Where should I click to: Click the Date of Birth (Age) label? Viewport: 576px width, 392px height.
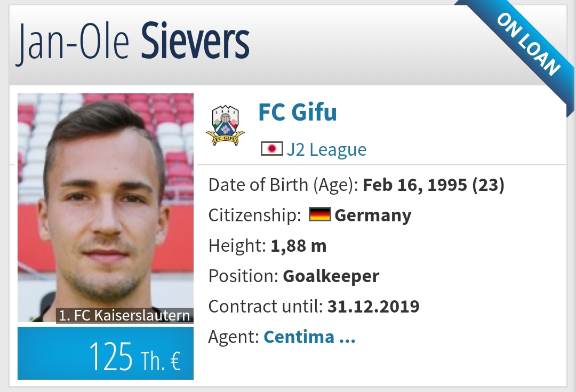click(283, 185)
